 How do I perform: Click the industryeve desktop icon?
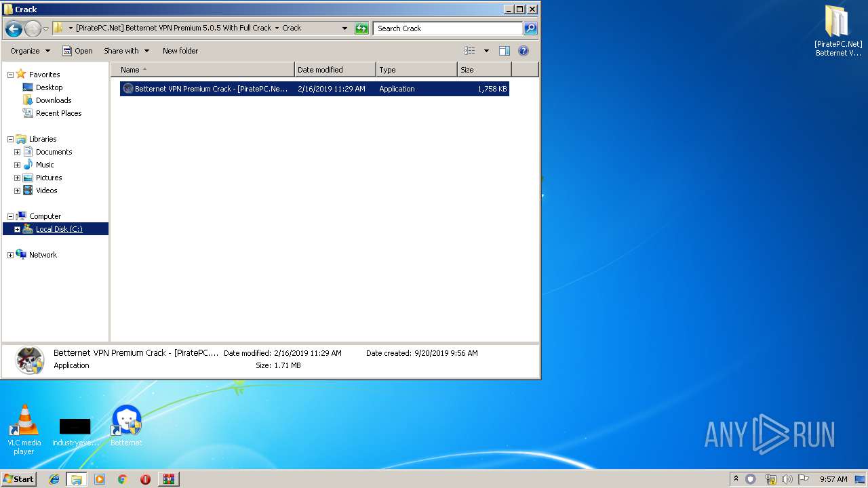pos(75,432)
